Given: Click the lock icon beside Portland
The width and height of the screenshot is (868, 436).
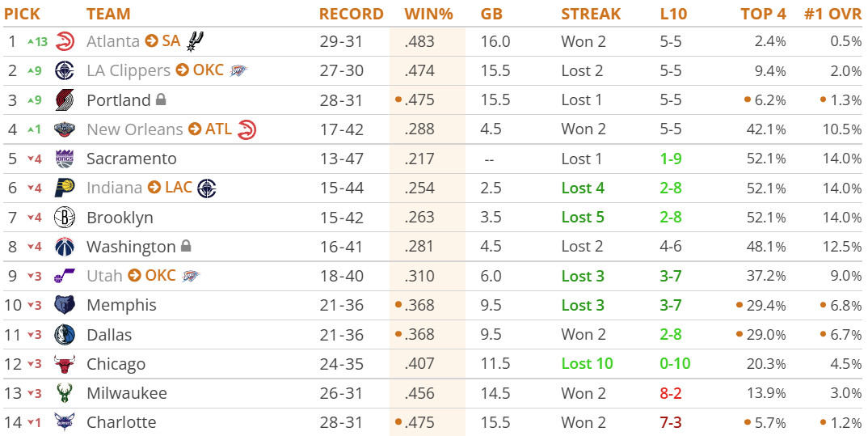Looking at the screenshot, I should pos(161,99).
